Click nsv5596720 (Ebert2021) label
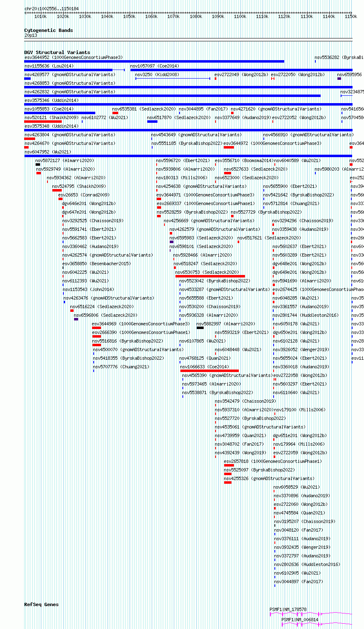Image resolution: width=364 pixels, height=629 pixels. [183, 160]
